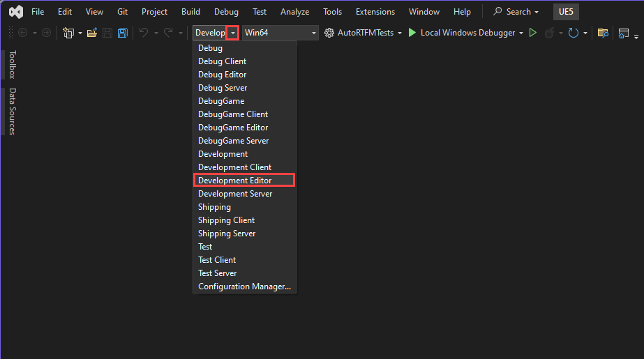The height and width of the screenshot is (359, 644).
Task: Expand the solution configuration dropdown arrow
Action: pos(233,33)
